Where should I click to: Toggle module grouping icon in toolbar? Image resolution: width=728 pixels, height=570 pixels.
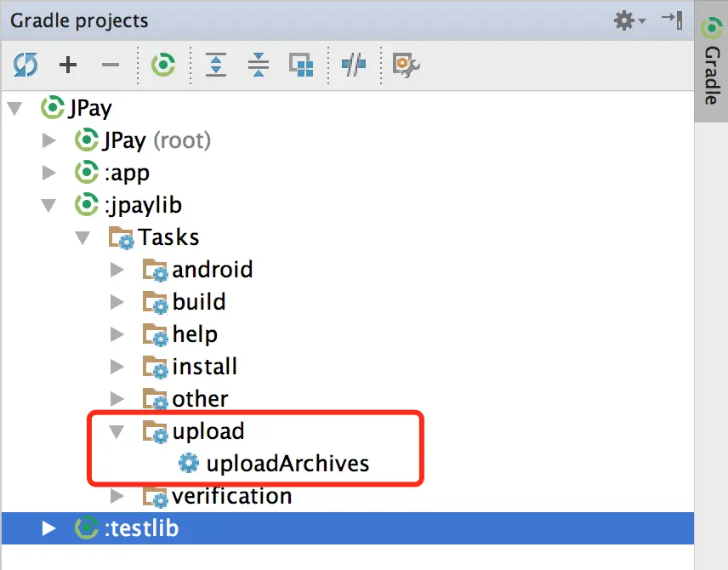[x=301, y=65]
